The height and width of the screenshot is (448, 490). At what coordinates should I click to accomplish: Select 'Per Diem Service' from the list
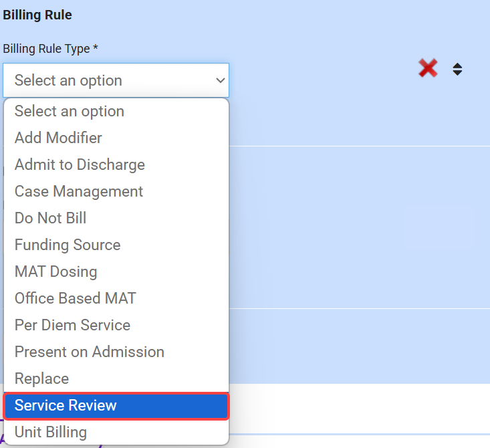point(72,325)
